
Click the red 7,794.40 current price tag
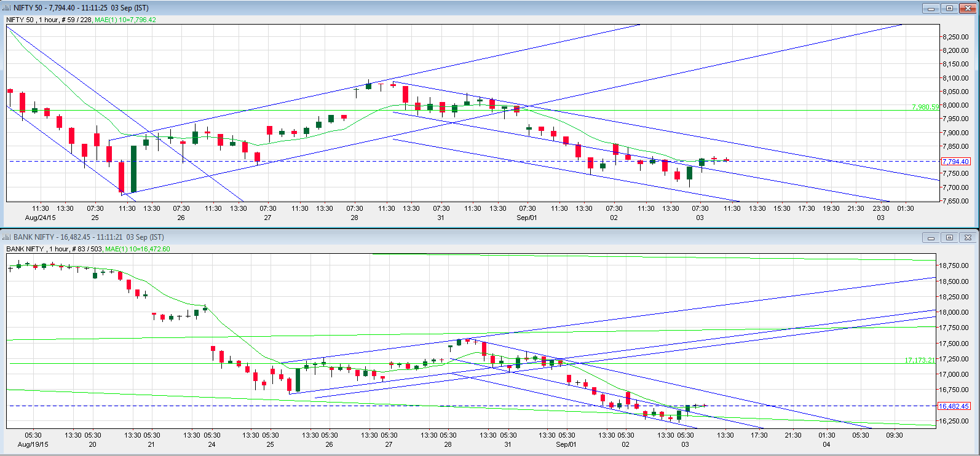pos(955,162)
